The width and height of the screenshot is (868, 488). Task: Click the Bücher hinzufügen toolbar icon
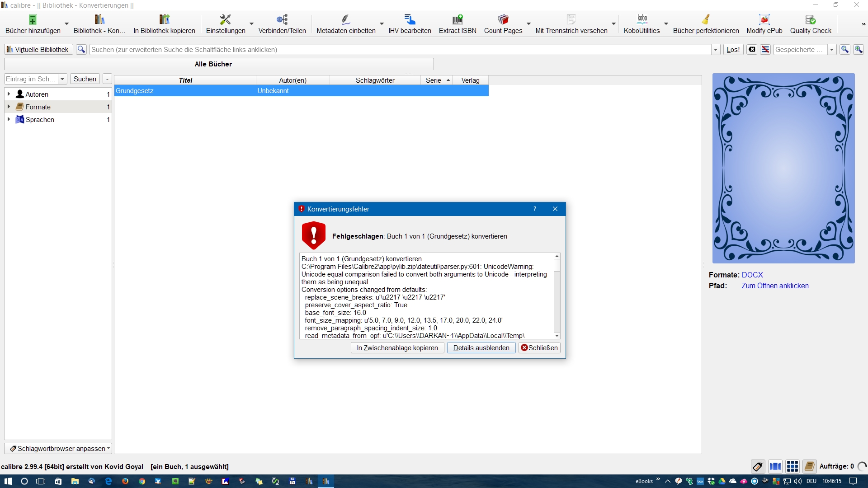click(x=33, y=20)
